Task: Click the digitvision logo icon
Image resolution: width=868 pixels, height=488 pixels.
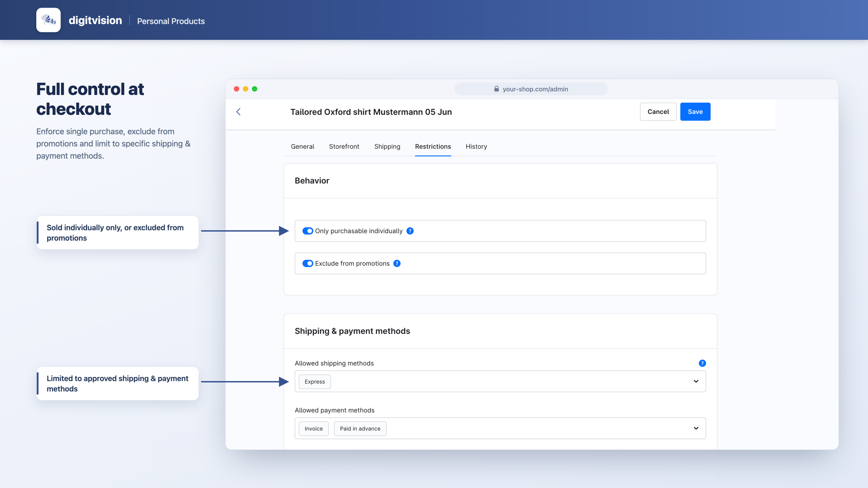Action: pos(48,20)
